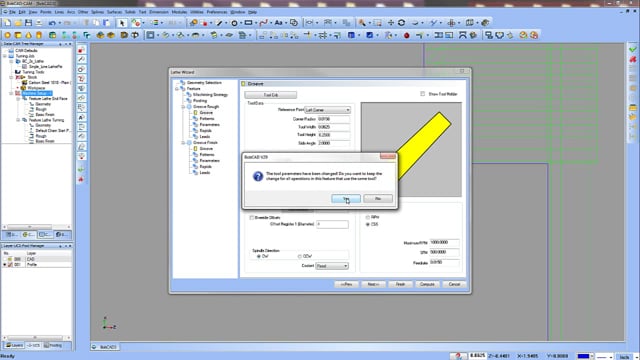Open the Coolant dropdown

[332, 266]
